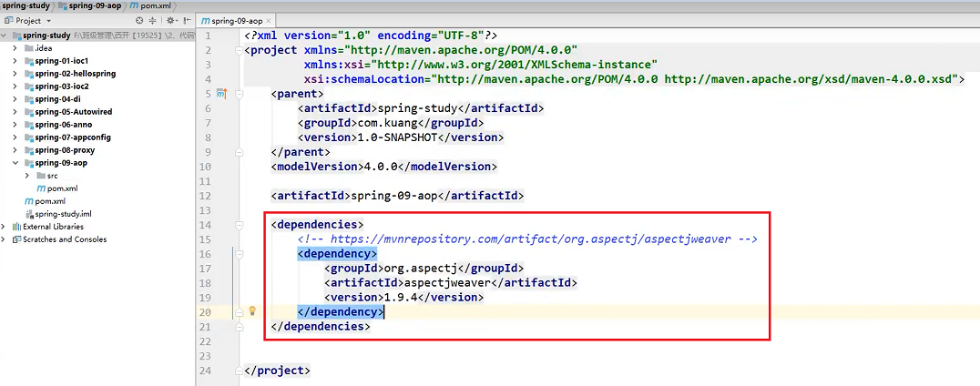Fold the parent tag on line 5
980x386 pixels.
coord(239,94)
